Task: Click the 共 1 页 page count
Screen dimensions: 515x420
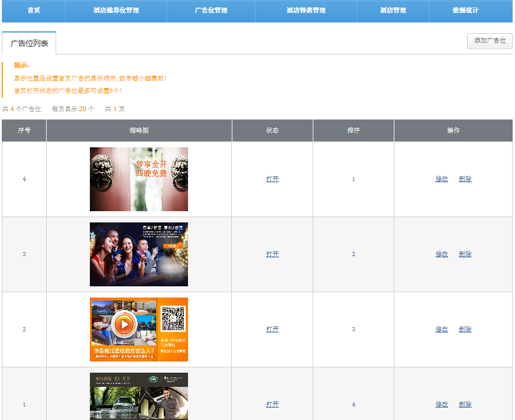Action: (x=115, y=109)
